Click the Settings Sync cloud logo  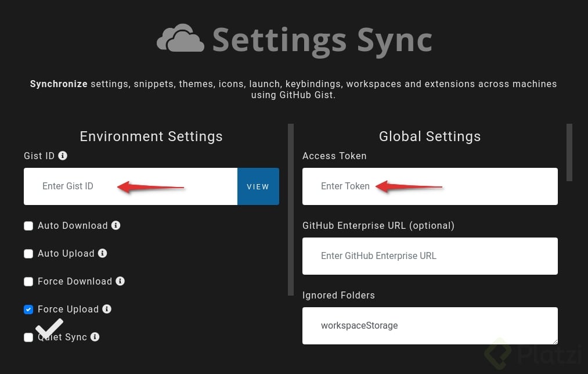[181, 38]
